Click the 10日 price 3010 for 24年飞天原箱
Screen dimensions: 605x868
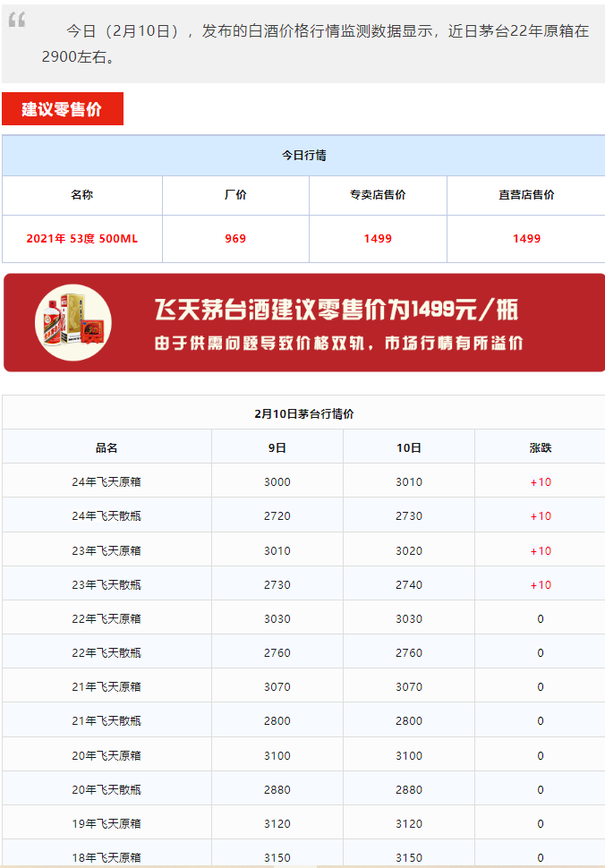[x=408, y=481]
